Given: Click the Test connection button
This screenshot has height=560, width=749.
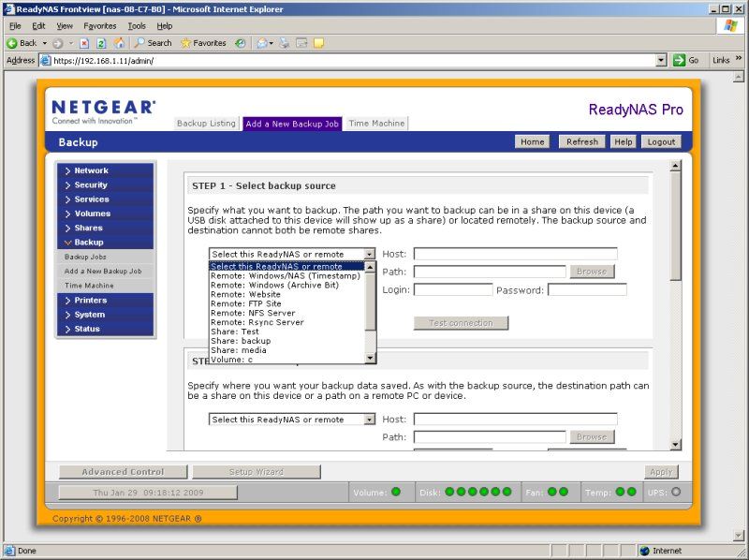Looking at the screenshot, I should click(x=461, y=323).
